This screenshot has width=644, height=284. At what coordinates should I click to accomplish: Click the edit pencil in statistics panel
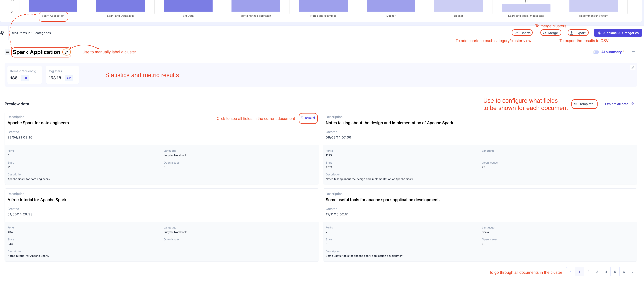(632, 67)
